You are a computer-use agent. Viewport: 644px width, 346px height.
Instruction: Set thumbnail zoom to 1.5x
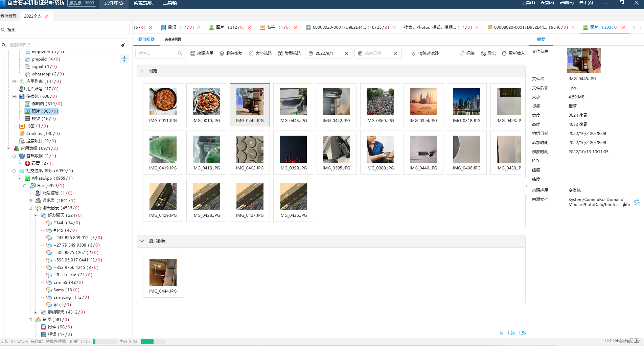click(x=523, y=333)
